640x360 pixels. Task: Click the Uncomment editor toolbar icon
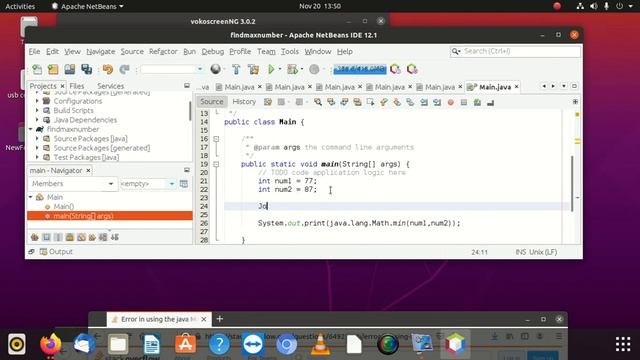point(490,102)
